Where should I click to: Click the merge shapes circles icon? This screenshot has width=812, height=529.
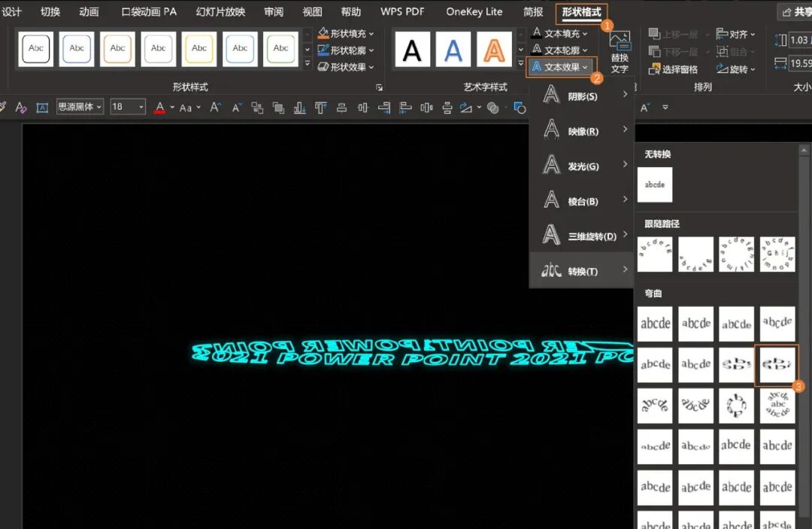point(493,108)
